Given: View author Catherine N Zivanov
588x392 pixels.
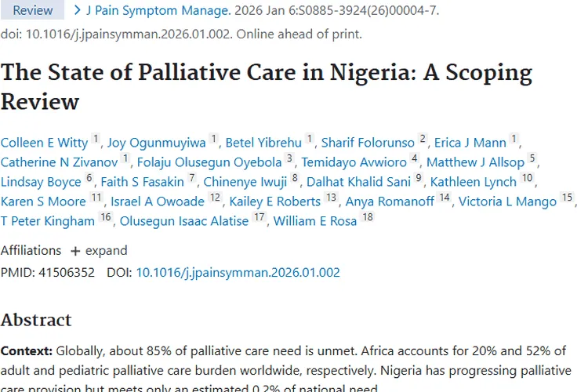Looking at the screenshot, I should pyautogui.click(x=59, y=162).
